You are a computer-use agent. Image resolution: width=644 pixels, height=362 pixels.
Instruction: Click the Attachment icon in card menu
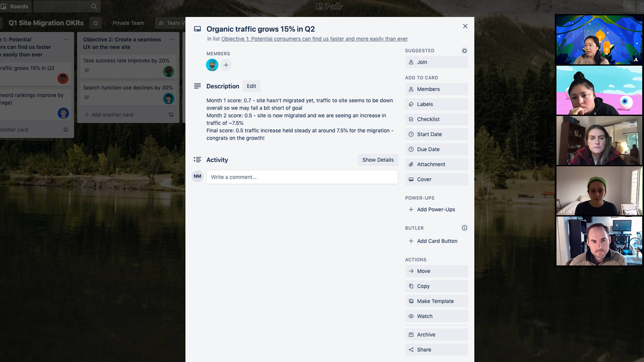pyautogui.click(x=411, y=164)
